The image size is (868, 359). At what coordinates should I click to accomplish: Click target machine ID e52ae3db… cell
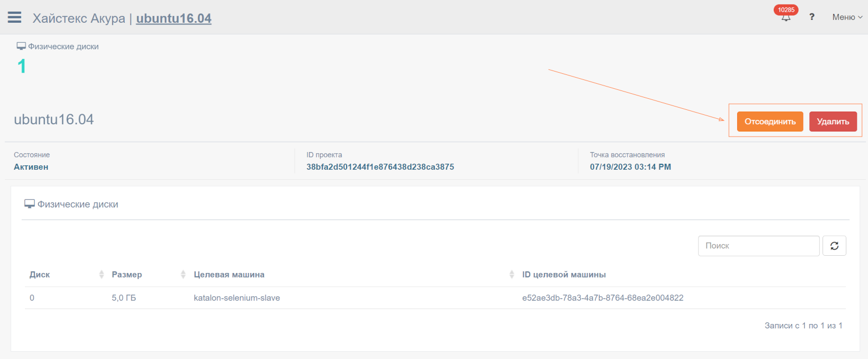point(602,298)
